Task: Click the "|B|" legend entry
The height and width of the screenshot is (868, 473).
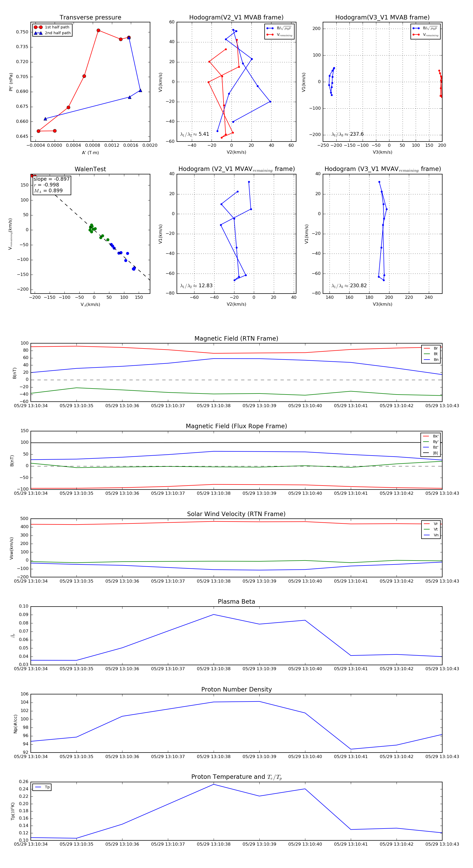Action: pos(431,453)
